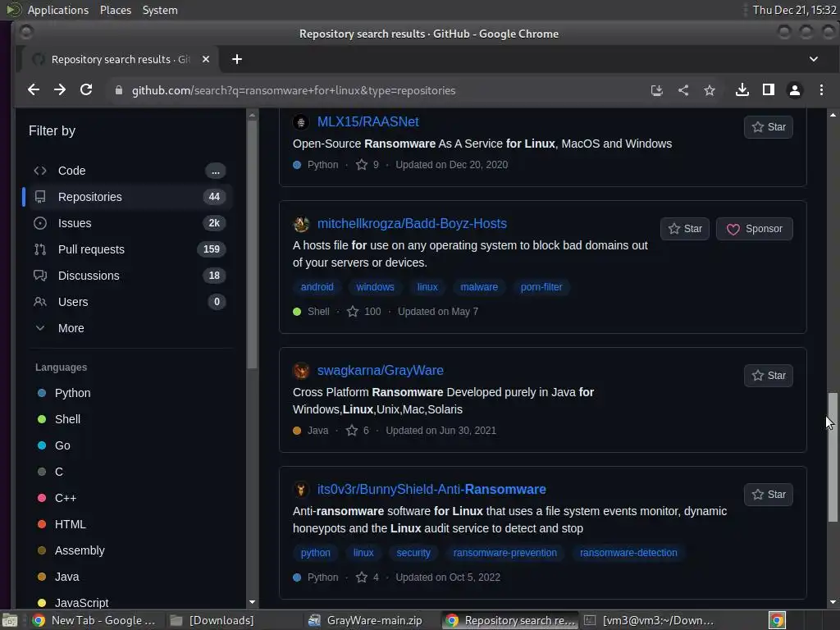The height and width of the screenshot is (630, 840).
Task: Filter by the windows topic tag
Action: 375,286
